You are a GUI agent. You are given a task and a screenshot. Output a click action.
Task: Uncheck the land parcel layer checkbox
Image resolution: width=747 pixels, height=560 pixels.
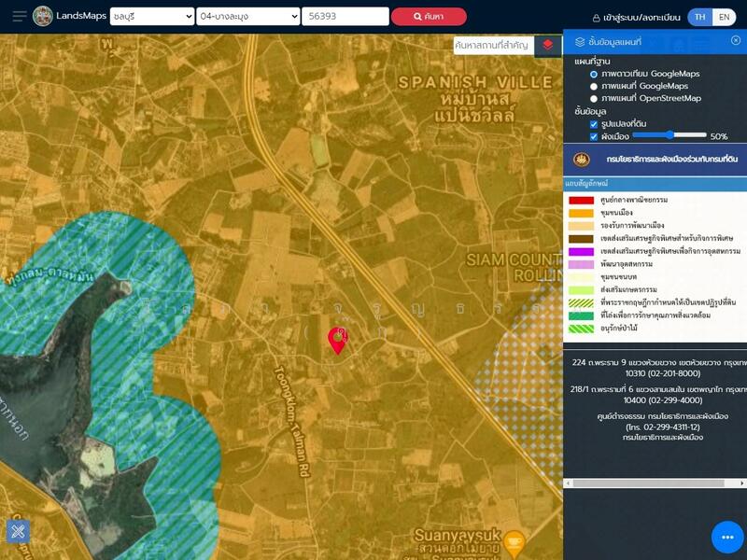tap(594, 123)
